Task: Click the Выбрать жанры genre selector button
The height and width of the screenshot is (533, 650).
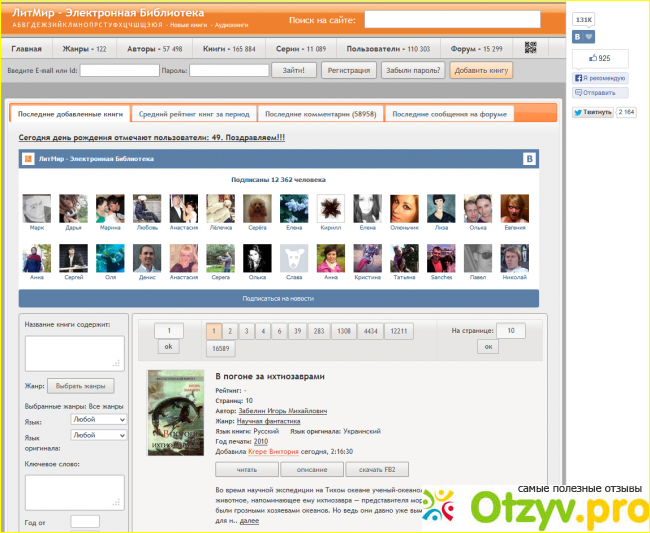Action: point(82,386)
